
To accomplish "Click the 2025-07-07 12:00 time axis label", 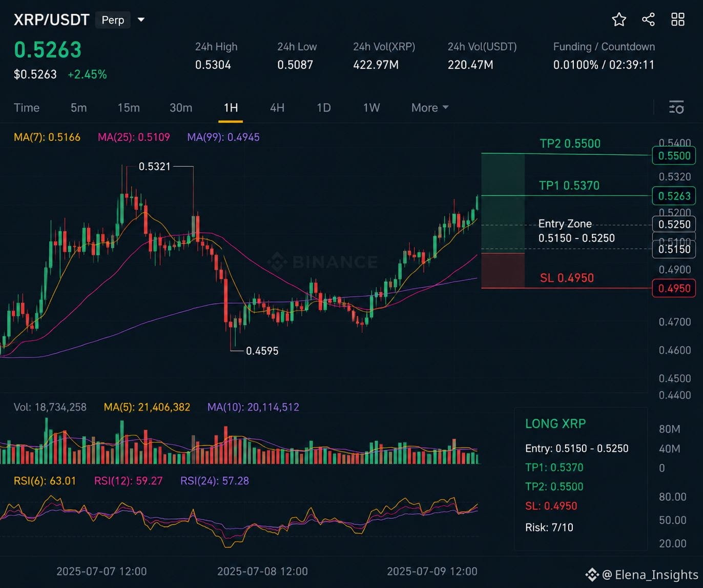I will (101, 571).
